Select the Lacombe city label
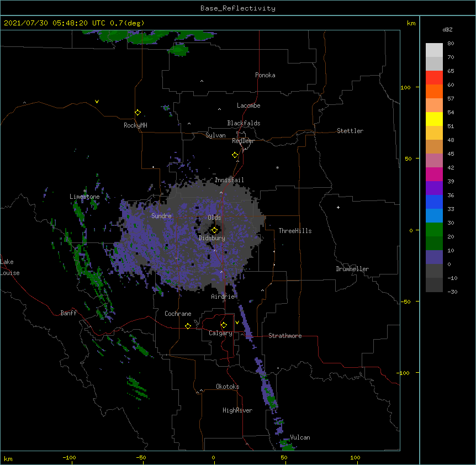Screen dimensions: 476x465 248,105
